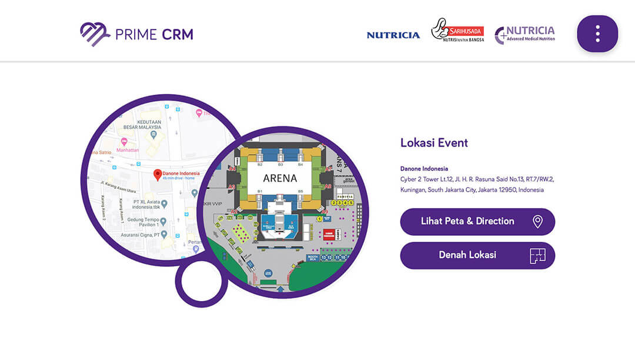Open the three-dot menu in the top right
Image resolution: width=635 pixels, height=364 pixels.
[597, 34]
